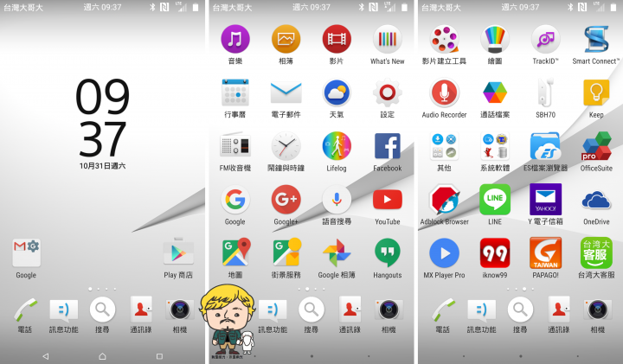Screen dimensions: 623x364
Task: Open the LINE app
Action: pyautogui.click(x=495, y=200)
